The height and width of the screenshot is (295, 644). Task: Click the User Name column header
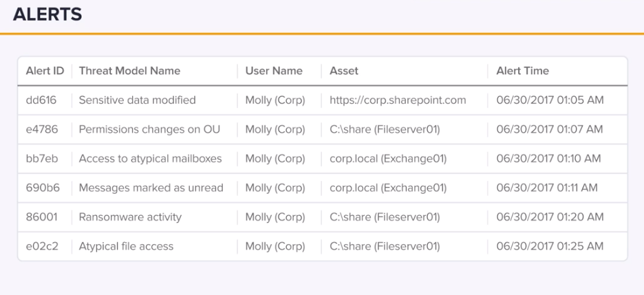pyautogui.click(x=274, y=71)
